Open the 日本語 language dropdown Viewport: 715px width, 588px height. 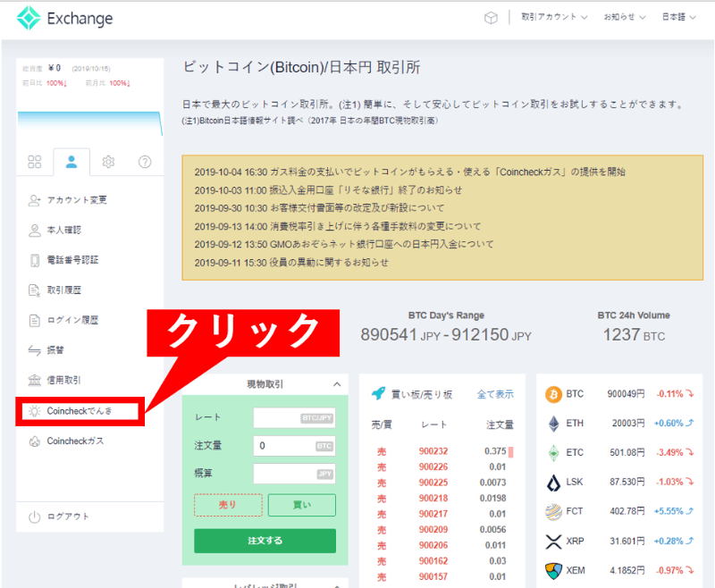684,17
